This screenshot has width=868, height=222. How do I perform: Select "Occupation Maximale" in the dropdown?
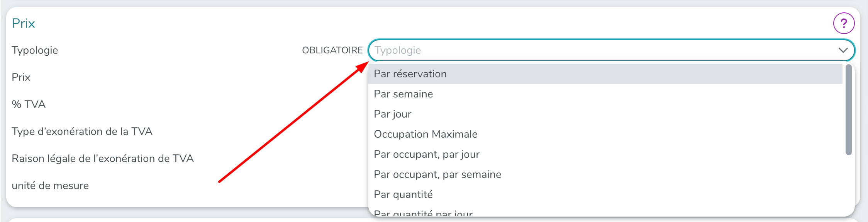[426, 134]
